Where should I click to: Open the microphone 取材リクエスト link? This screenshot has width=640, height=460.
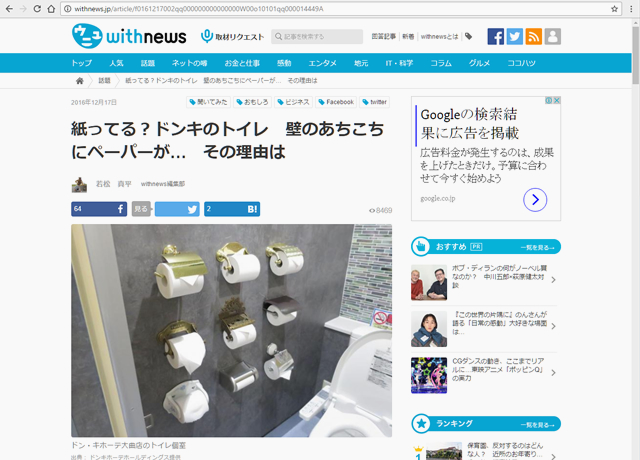click(232, 37)
